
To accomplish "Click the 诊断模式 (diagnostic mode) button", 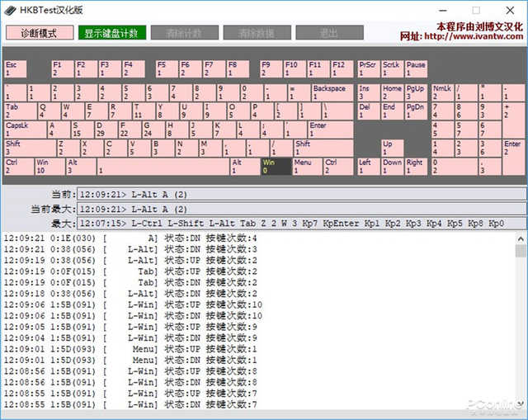I will point(37,33).
